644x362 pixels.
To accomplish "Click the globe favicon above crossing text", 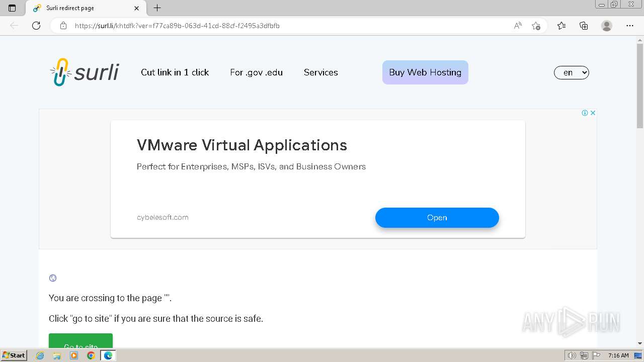I will tap(53, 278).
